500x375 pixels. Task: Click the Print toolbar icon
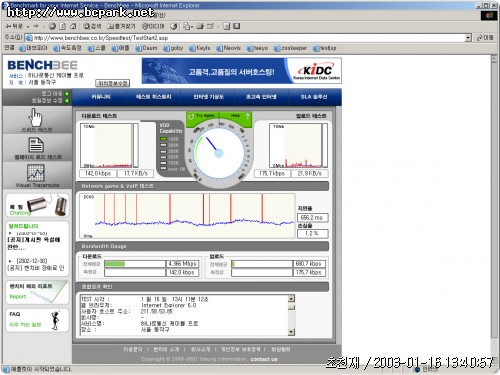200,26
